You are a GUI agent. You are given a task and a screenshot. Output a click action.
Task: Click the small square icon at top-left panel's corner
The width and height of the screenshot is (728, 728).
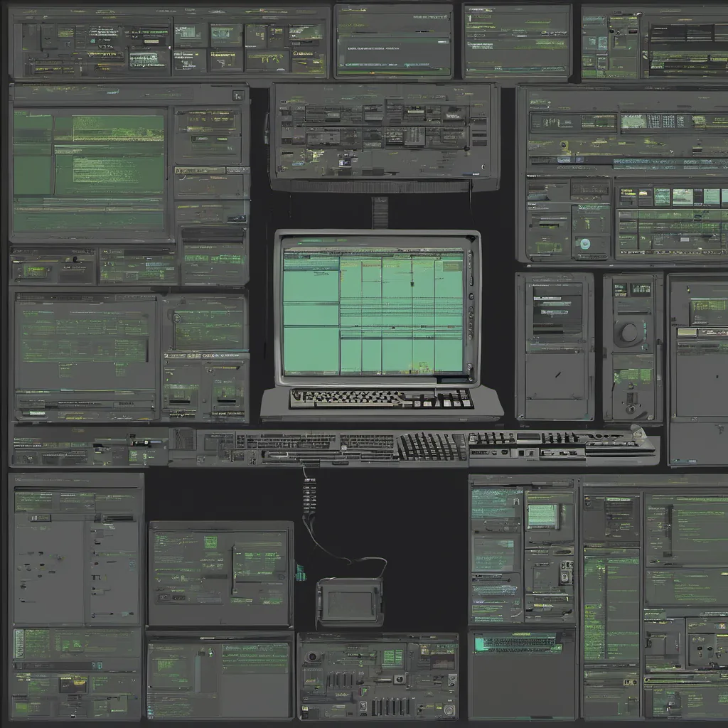239,95
